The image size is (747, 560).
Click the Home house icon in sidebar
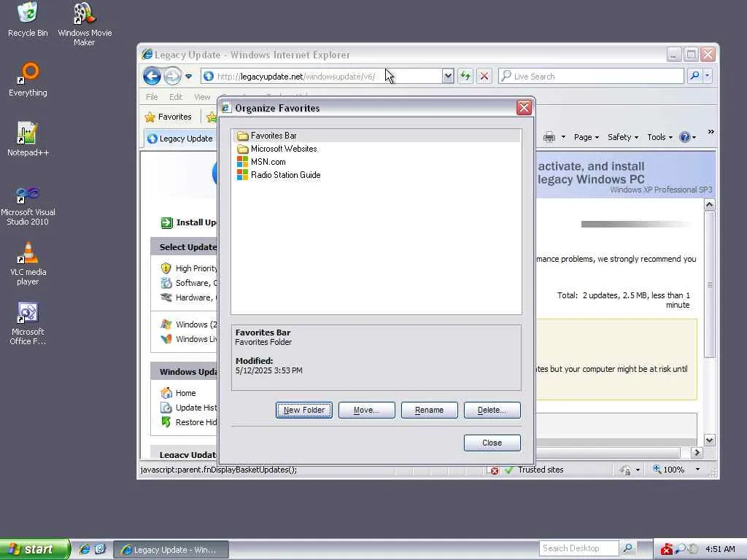166,393
